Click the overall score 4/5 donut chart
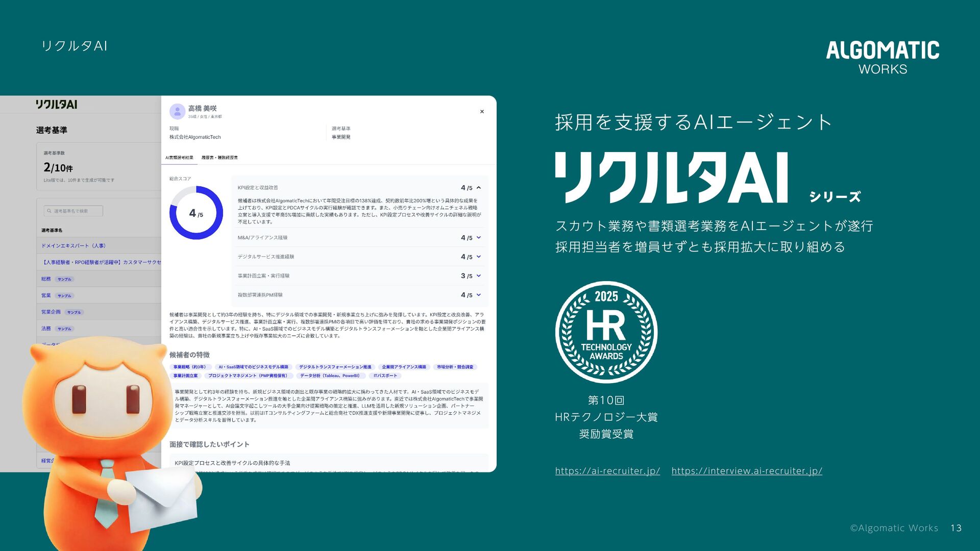 pos(196,213)
